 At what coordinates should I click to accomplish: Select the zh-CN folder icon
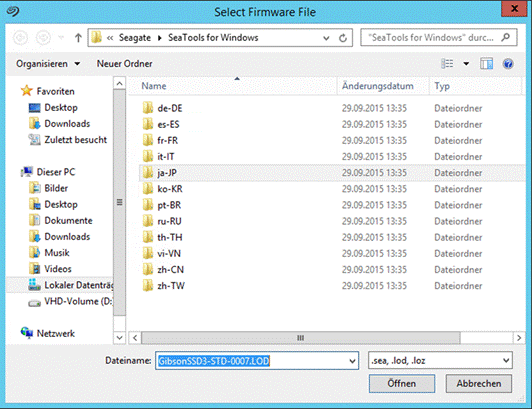coord(148,269)
